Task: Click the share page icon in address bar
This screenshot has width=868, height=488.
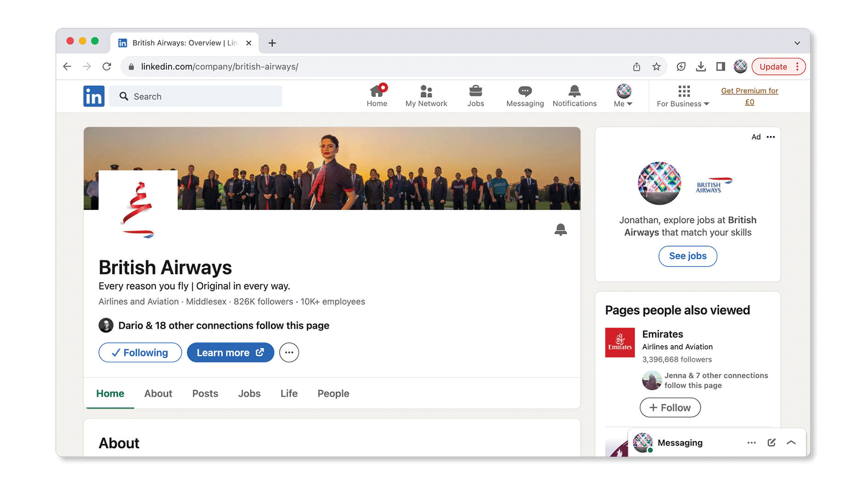Action: click(x=636, y=67)
